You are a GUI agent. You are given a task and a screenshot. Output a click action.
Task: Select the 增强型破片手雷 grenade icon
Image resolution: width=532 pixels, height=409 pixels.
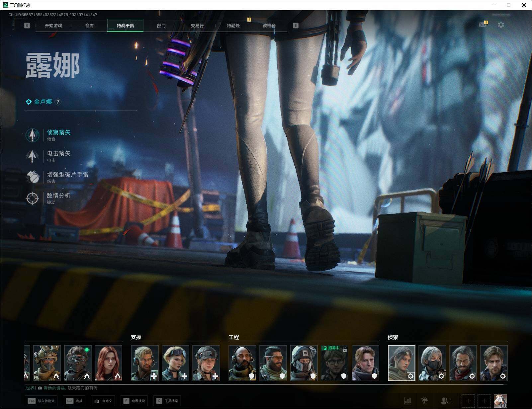click(32, 177)
